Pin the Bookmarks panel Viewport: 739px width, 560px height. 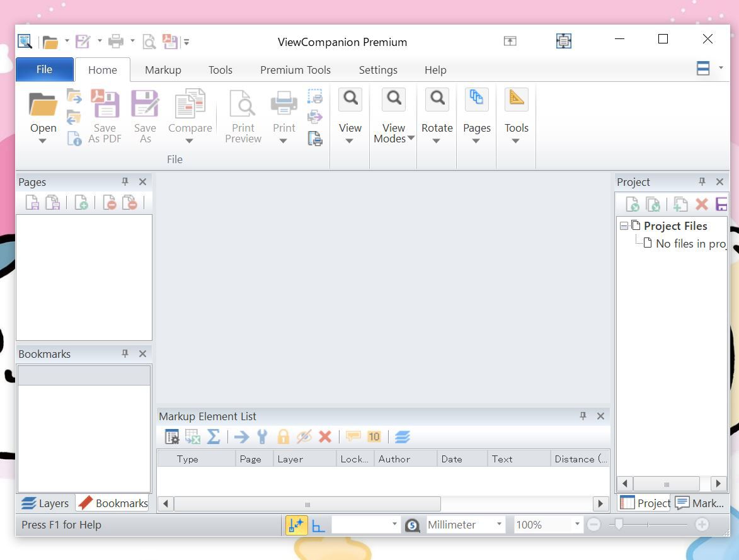point(125,353)
